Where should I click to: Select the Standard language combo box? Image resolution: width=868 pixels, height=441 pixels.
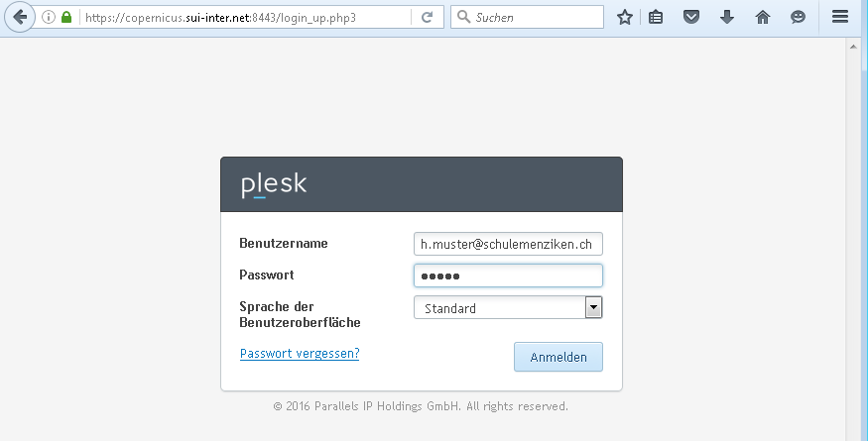pyautogui.click(x=508, y=307)
